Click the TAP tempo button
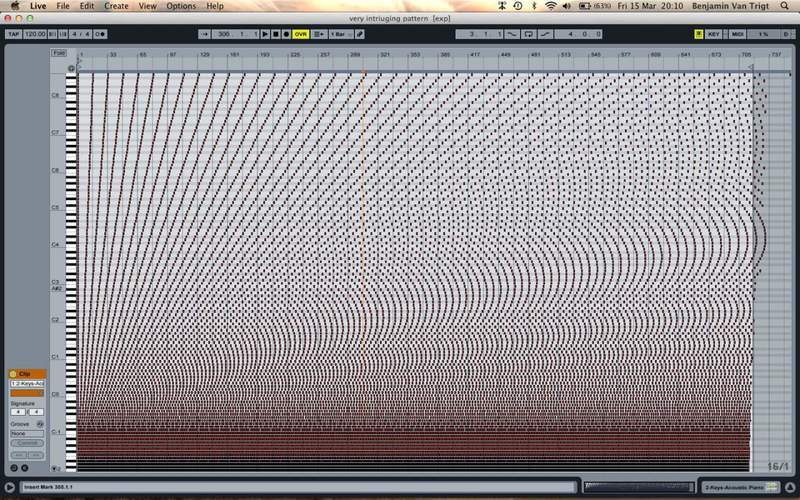800x500 pixels. pyautogui.click(x=13, y=34)
